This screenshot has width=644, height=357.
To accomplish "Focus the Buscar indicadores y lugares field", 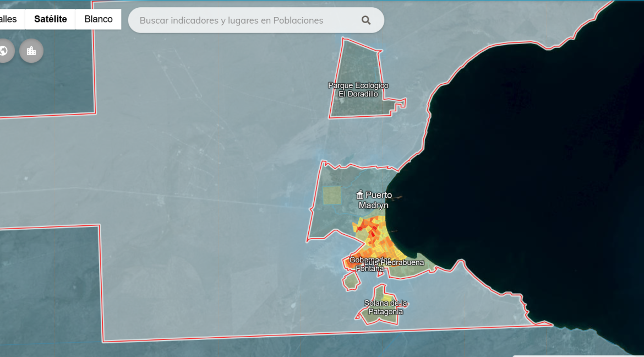I will point(242,20).
